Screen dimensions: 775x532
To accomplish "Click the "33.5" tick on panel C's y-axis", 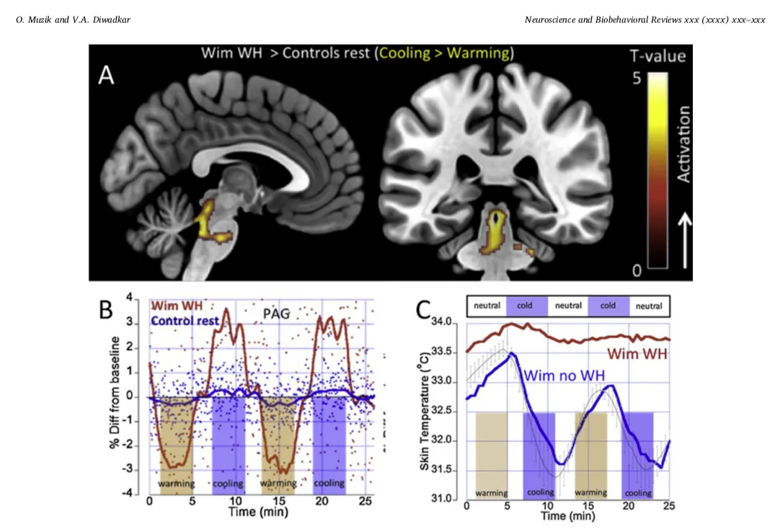I will (442, 352).
